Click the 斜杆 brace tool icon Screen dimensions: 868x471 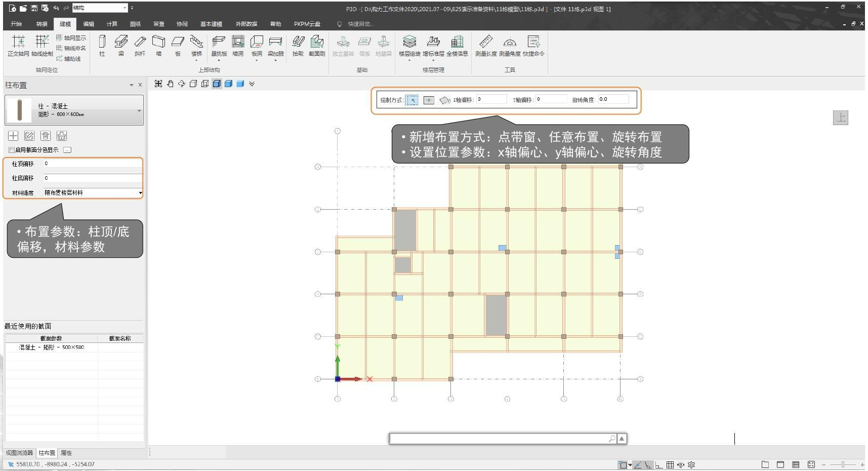tap(140, 46)
